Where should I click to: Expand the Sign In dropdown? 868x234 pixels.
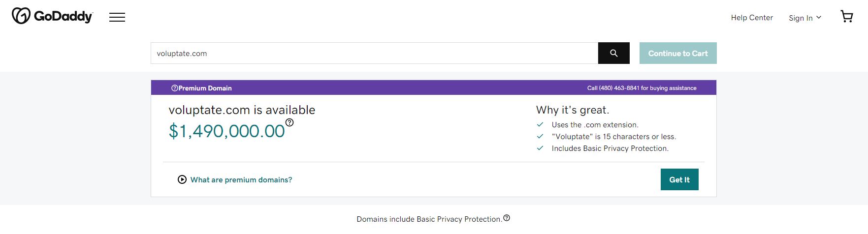[805, 18]
